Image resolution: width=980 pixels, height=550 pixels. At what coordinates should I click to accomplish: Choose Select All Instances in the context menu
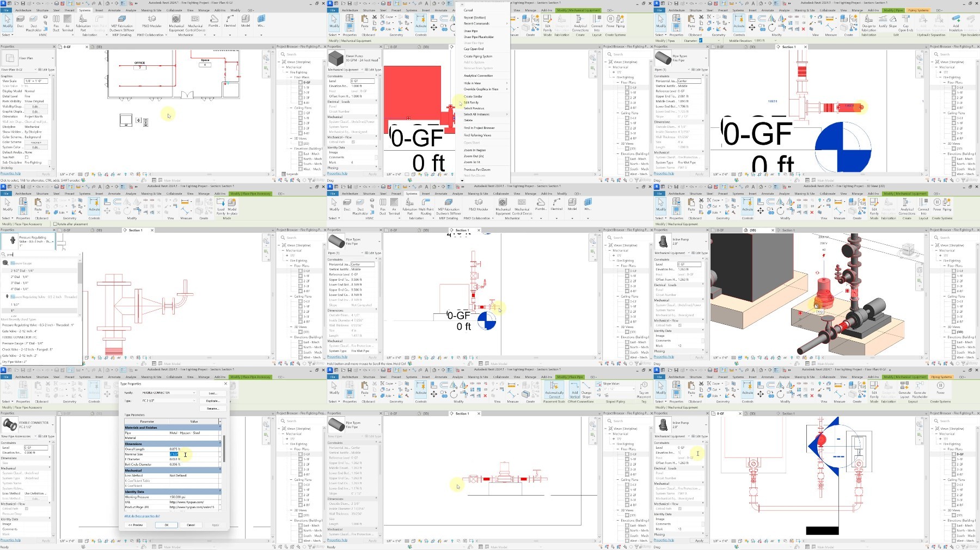coord(485,114)
